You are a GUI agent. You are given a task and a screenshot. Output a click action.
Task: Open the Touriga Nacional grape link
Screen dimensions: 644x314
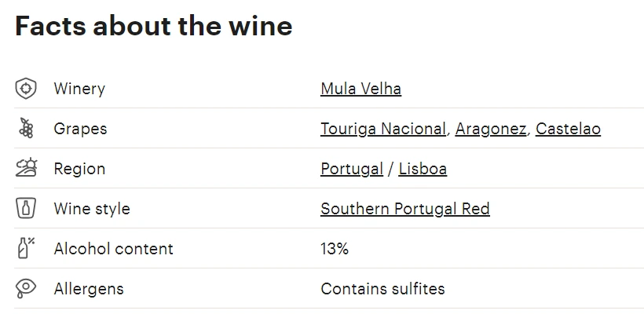click(x=382, y=129)
